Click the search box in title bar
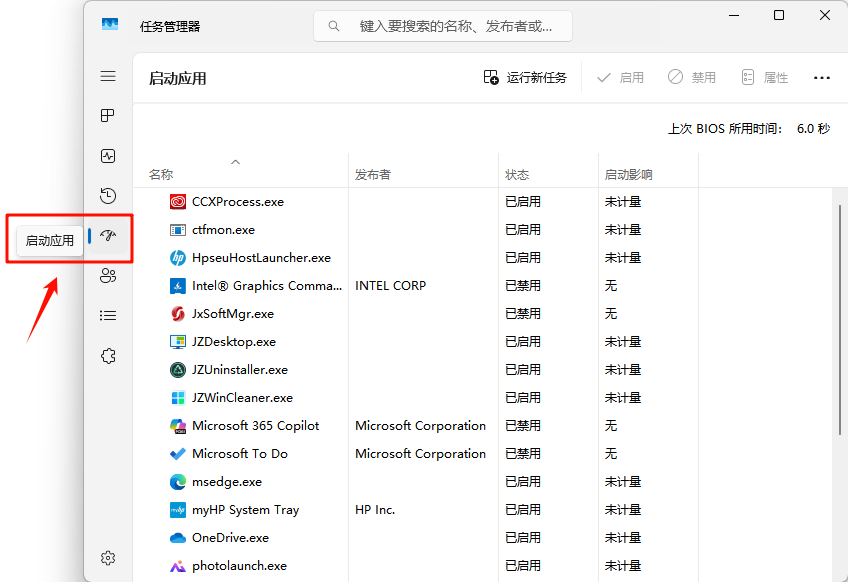Viewport: 848px width, 582px height. (x=443, y=26)
